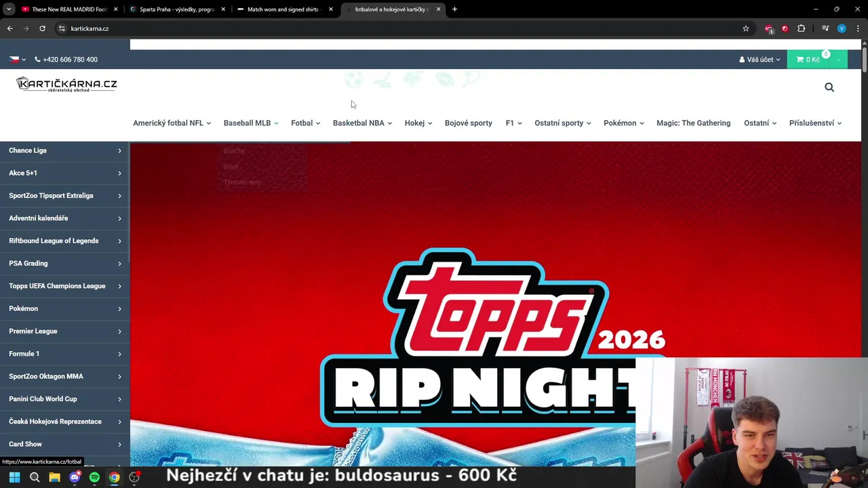Open the Baseball MLB menu
Viewport: 868px width, 488px height.
coord(251,123)
